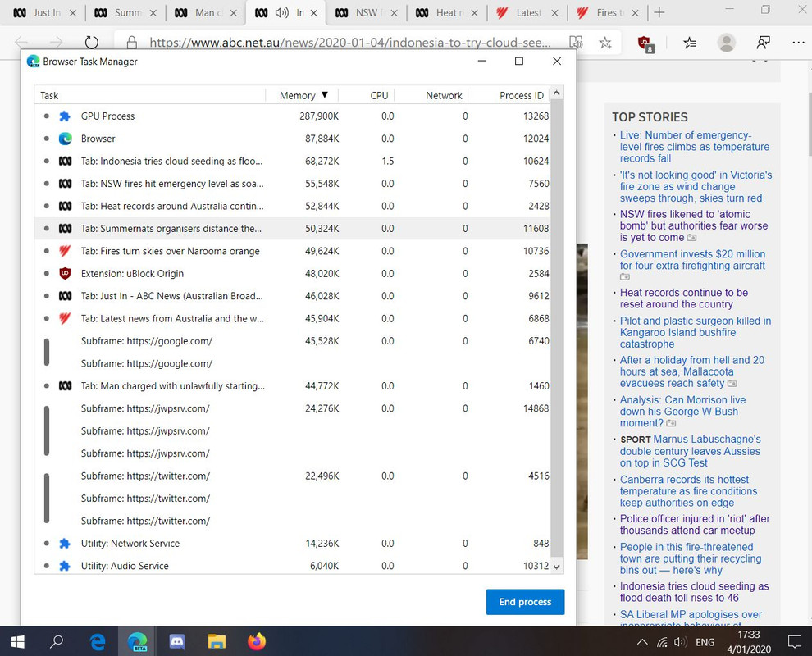Screen dimensions: 812x656
Task: Click uBlock Origin icon in task list
Action: point(65,273)
